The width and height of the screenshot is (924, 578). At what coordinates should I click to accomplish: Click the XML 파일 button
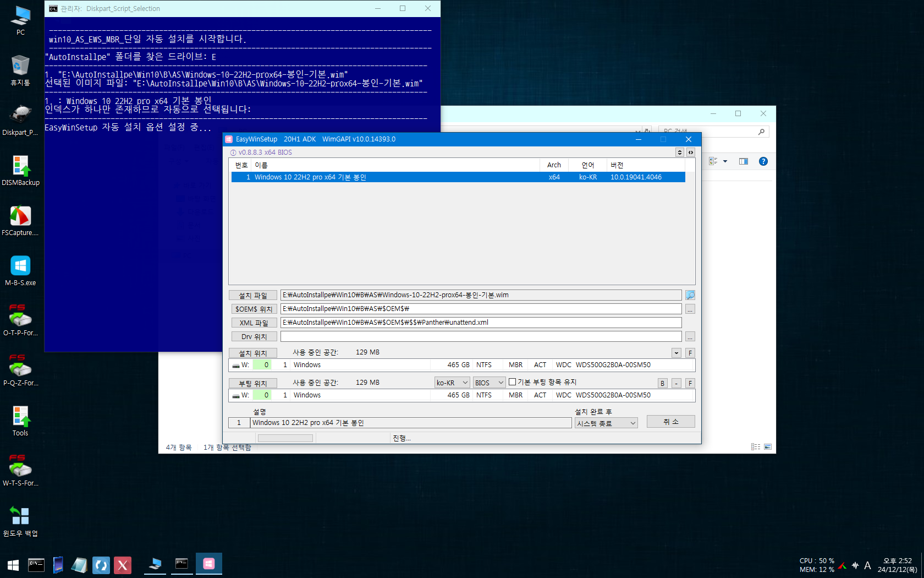[x=253, y=323]
